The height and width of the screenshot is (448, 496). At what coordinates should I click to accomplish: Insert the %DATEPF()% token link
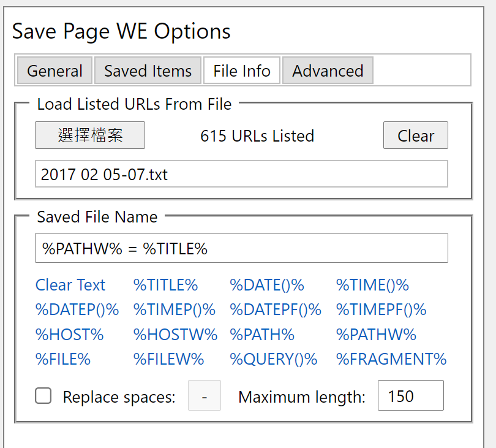tap(276, 309)
